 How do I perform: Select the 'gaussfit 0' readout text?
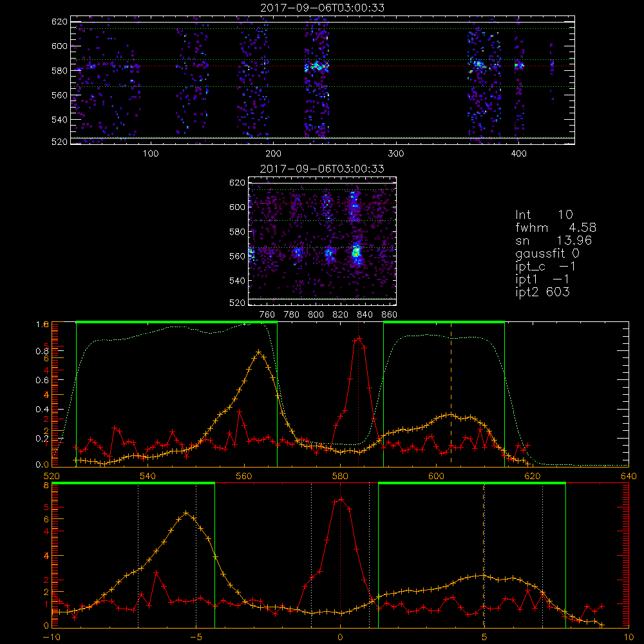547,254
